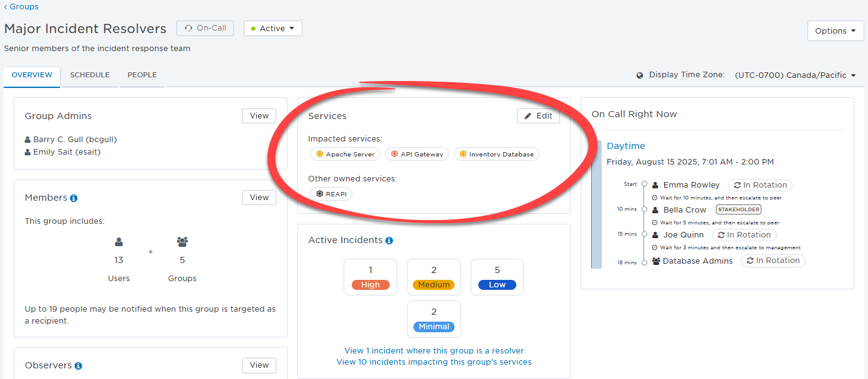This screenshot has width=868, height=379.
Task: Click the On-Call status button
Action: click(x=205, y=28)
